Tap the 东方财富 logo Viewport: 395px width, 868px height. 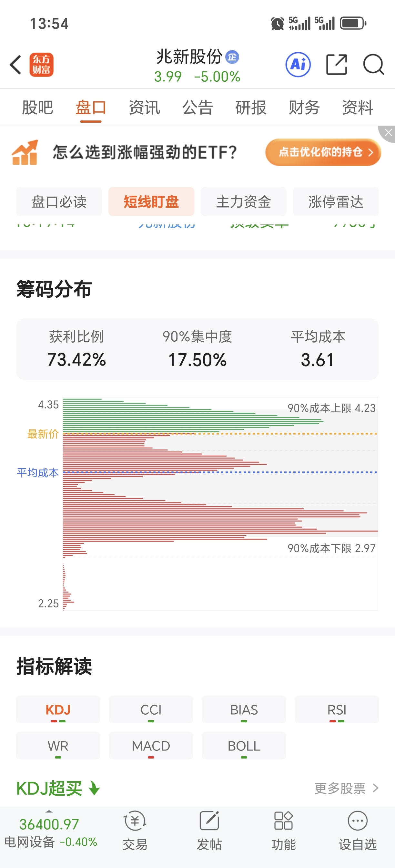tap(41, 64)
